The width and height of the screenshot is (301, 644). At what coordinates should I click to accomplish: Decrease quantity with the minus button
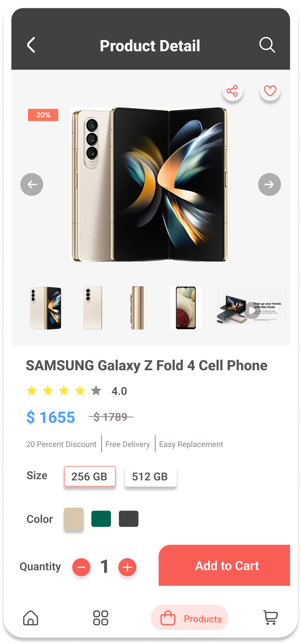81,567
